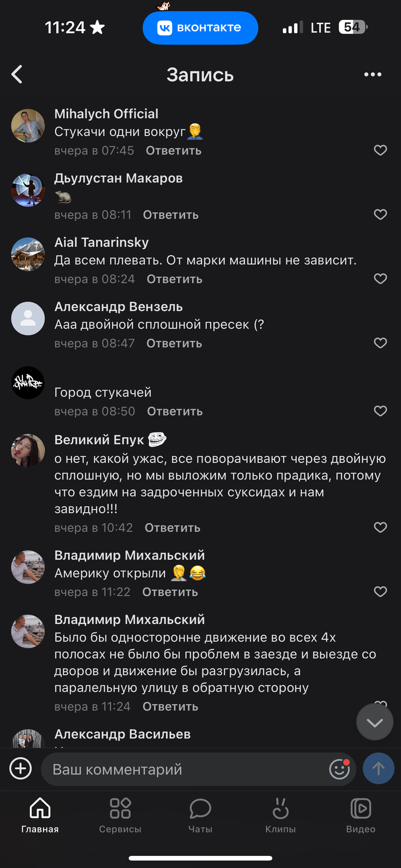Focus the "Ваш комментарий" input field
Screen dimensions: 401x868
(183, 769)
